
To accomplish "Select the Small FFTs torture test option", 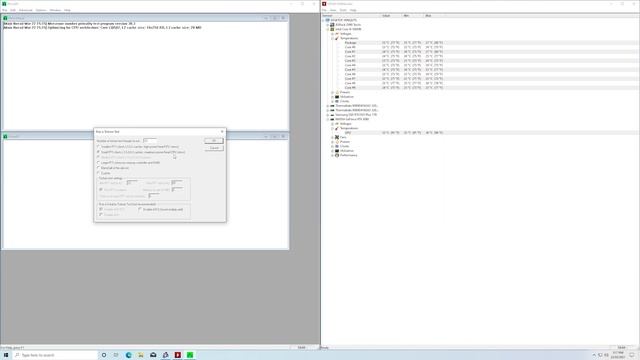I will coord(98,152).
